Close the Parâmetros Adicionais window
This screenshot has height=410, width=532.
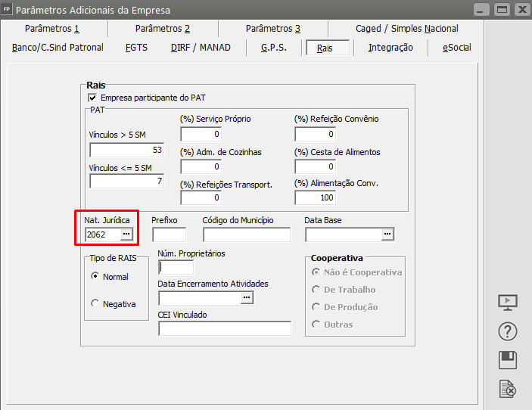click(x=521, y=10)
